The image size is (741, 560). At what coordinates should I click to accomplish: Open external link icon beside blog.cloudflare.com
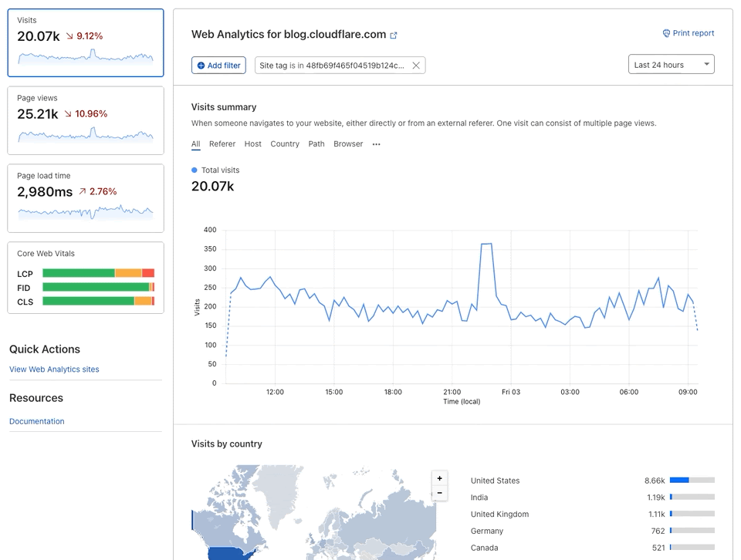click(x=393, y=35)
